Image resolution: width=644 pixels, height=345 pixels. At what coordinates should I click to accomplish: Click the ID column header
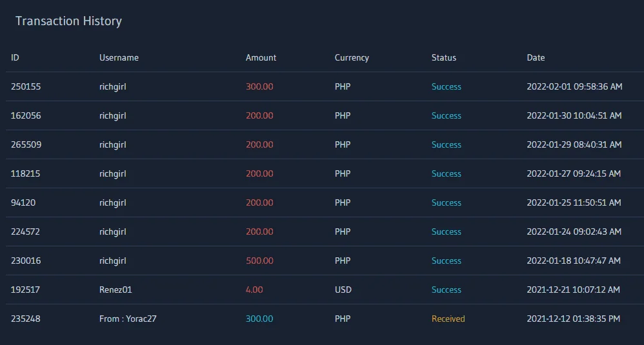(15, 58)
